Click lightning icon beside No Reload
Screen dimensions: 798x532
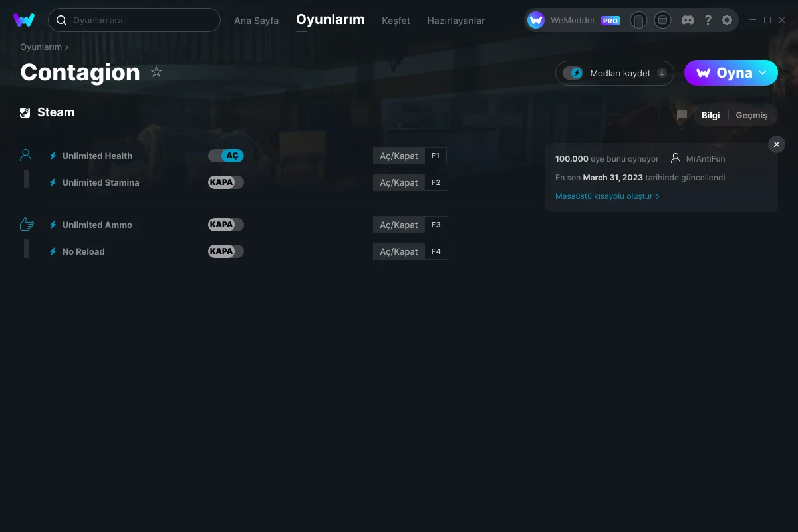point(53,251)
